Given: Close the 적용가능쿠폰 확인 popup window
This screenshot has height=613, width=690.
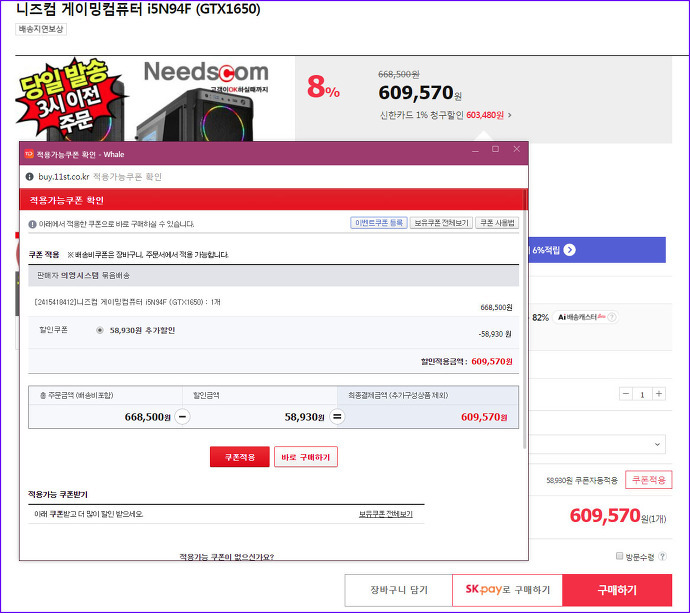Looking at the screenshot, I should point(517,149).
